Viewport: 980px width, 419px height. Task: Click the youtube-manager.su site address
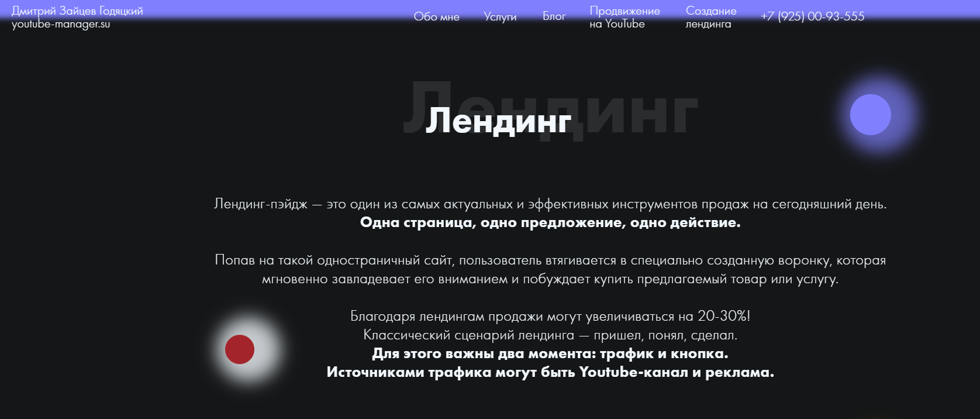[61, 24]
